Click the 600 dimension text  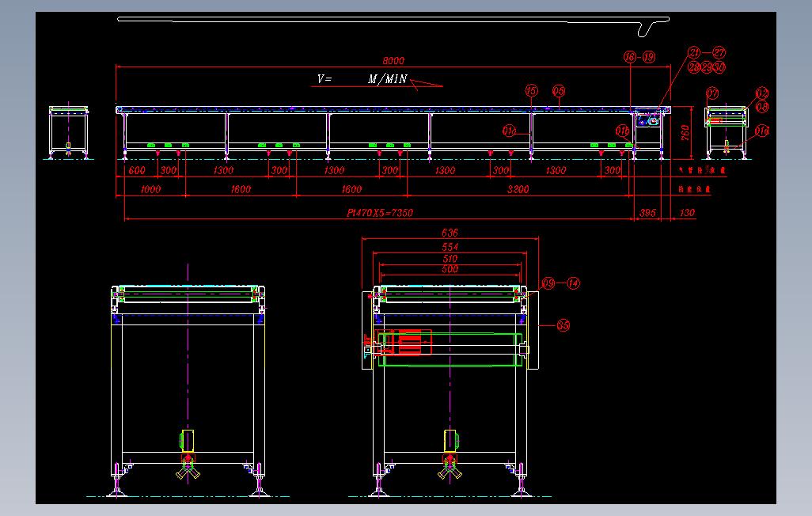(x=137, y=170)
